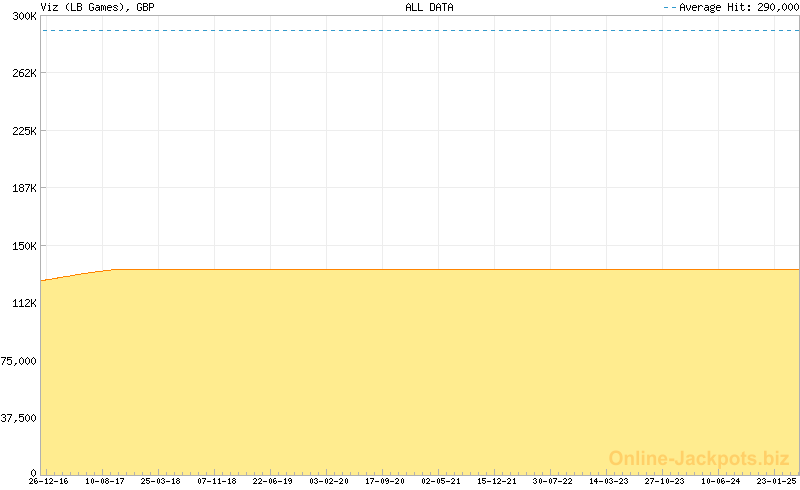Click the 37,500 y-axis label
Viewport: 800px width, 490px height.
tap(19, 417)
